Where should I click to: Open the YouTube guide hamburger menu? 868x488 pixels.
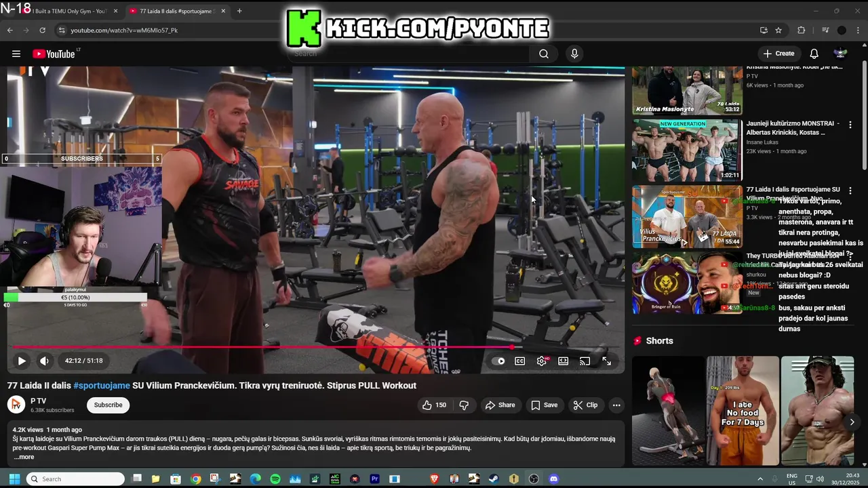coord(16,54)
